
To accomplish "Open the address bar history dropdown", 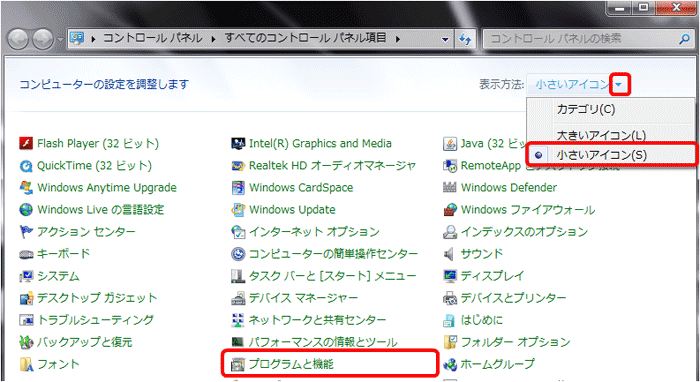I will 445,39.
